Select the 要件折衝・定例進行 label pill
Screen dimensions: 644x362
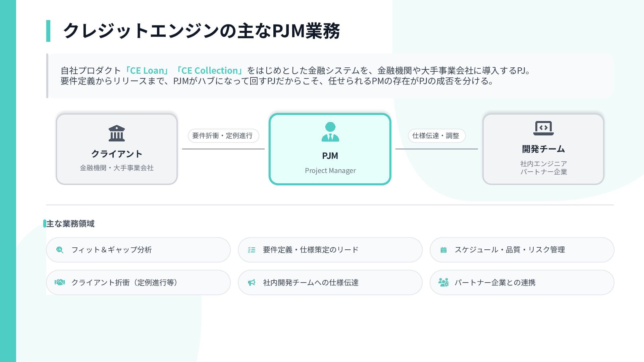click(223, 136)
